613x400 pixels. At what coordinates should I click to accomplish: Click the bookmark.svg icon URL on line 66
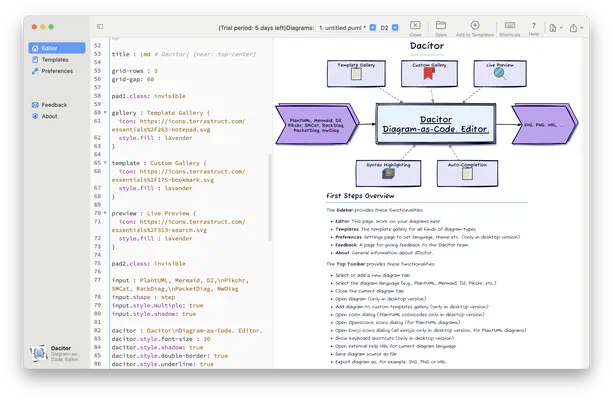179,176
